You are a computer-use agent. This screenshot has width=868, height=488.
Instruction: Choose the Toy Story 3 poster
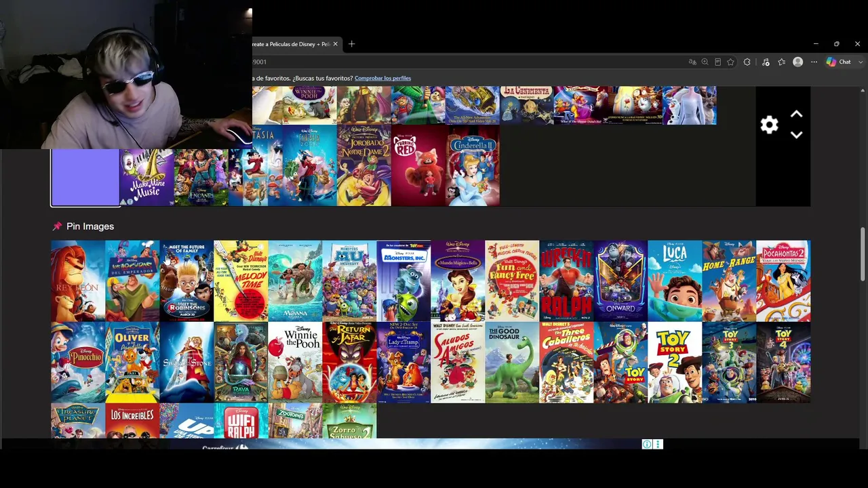tap(729, 363)
